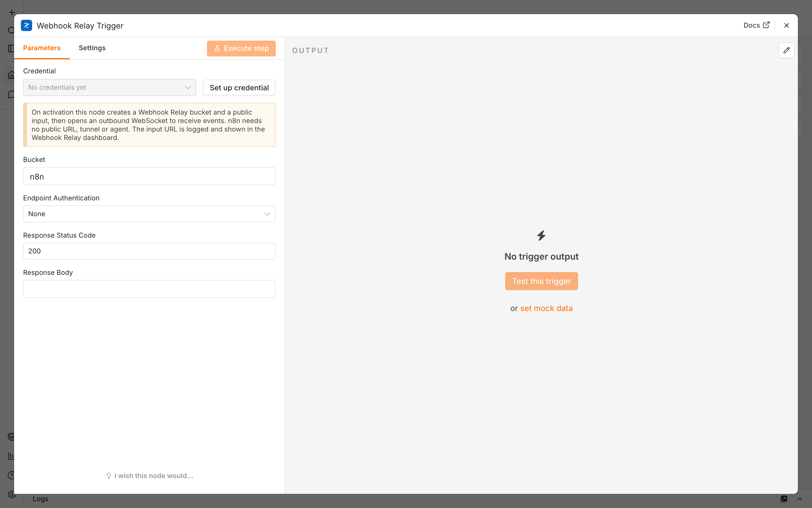Screen dimensions: 812x508
Task: Click the yellow activation notice text
Action: point(148,125)
